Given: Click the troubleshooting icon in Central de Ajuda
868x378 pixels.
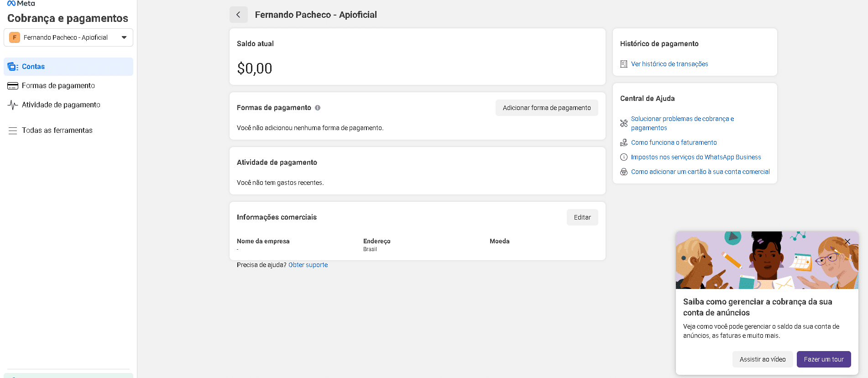Looking at the screenshot, I should [624, 123].
